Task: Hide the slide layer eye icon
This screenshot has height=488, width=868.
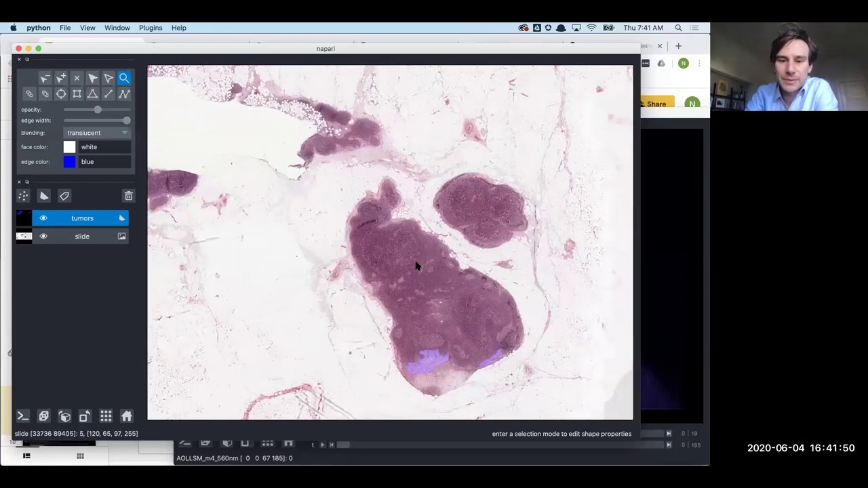Action: coord(43,237)
